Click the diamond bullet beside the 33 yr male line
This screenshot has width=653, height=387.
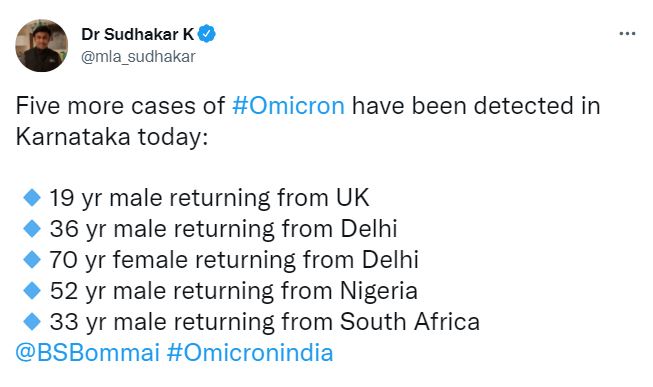coord(32,322)
